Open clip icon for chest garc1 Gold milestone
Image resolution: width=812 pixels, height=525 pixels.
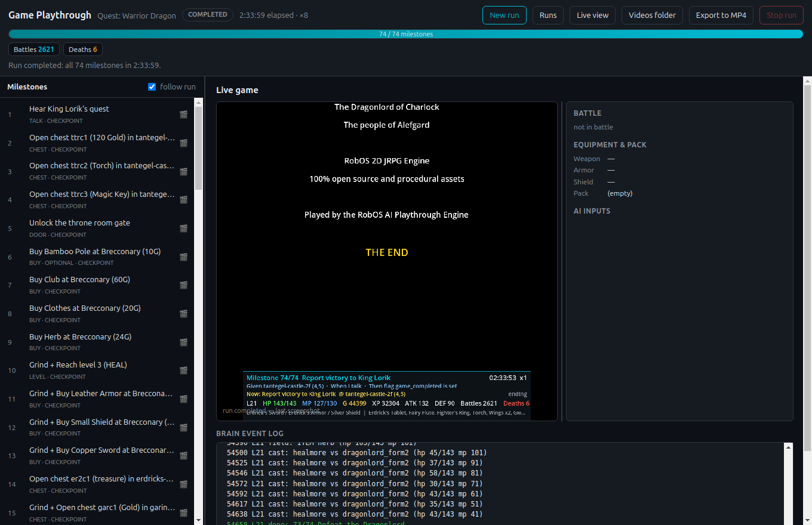pyautogui.click(x=183, y=513)
